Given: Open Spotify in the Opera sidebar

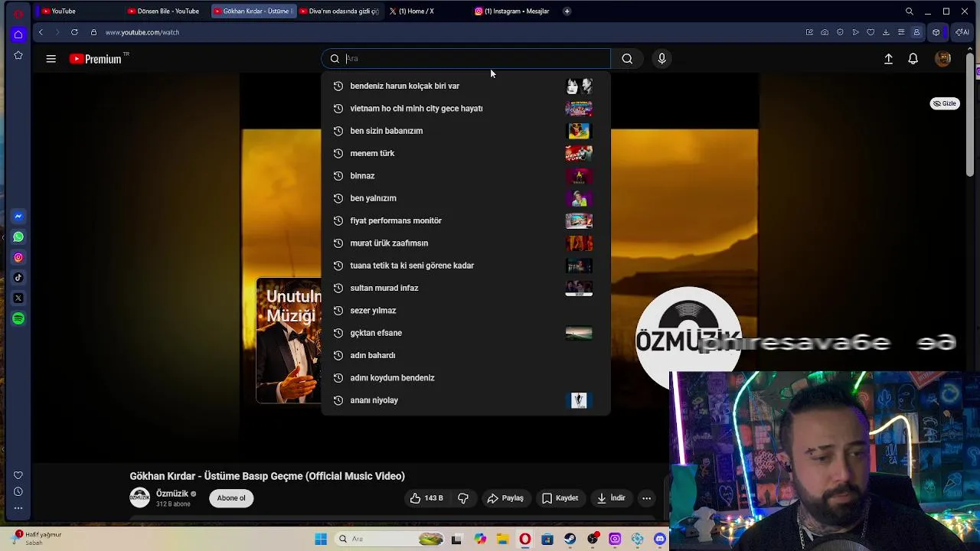Looking at the screenshot, I should click(18, 318).
